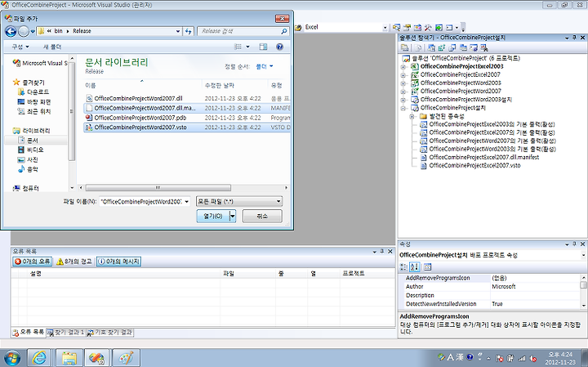Open help in the file dialog
The width and height of the screenshot is (588, 367).
pyautogui.click(x=279, y=47)
